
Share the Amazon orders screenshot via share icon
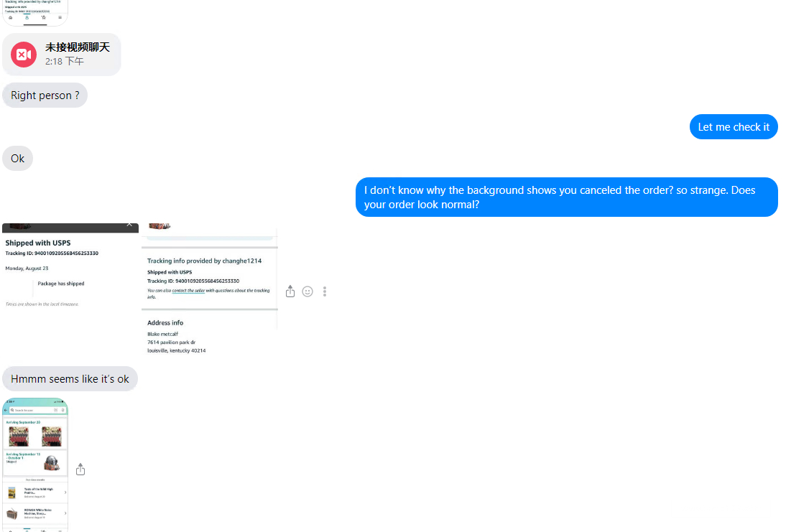(80, 470)
